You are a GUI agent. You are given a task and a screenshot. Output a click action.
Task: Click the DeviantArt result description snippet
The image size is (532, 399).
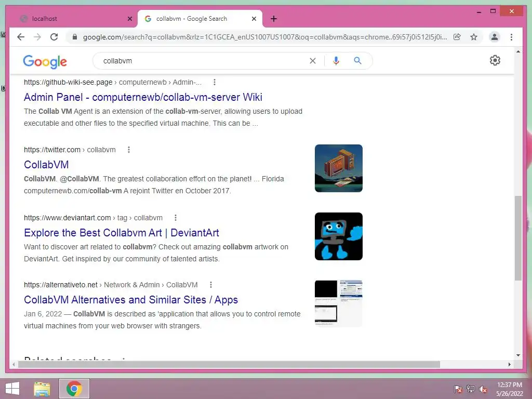pos(156,253)
